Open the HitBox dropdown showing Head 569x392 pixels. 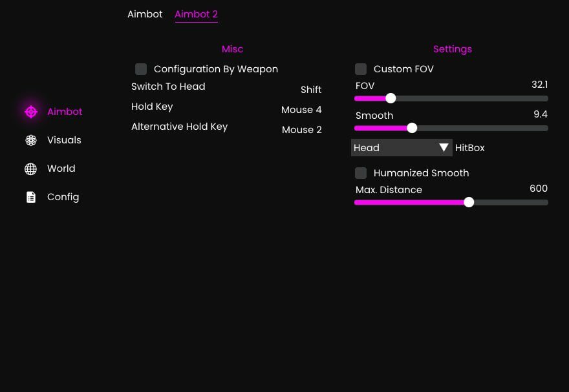pos(402,147)
